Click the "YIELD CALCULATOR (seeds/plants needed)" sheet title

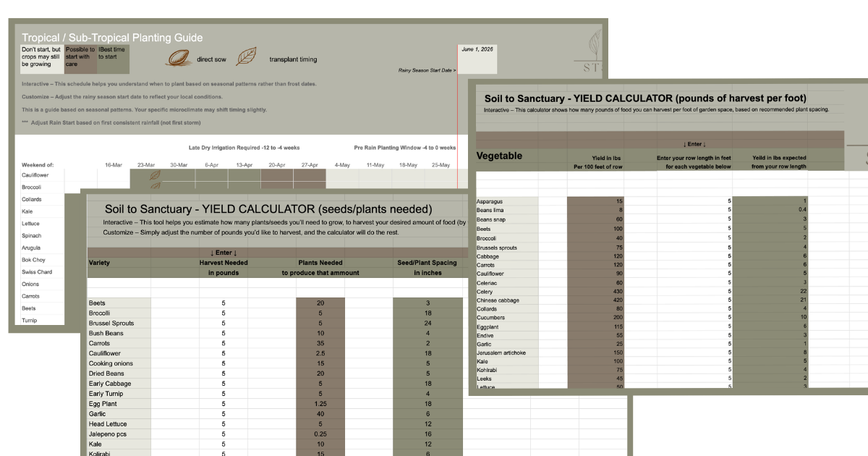point(268,209)
